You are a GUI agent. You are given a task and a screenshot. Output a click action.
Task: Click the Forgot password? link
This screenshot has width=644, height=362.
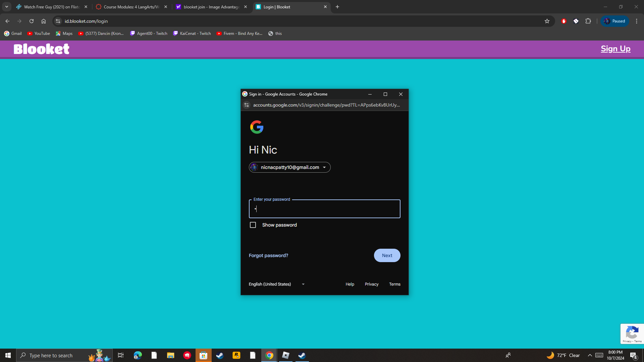pyautogui.click(x=268, y=255)
